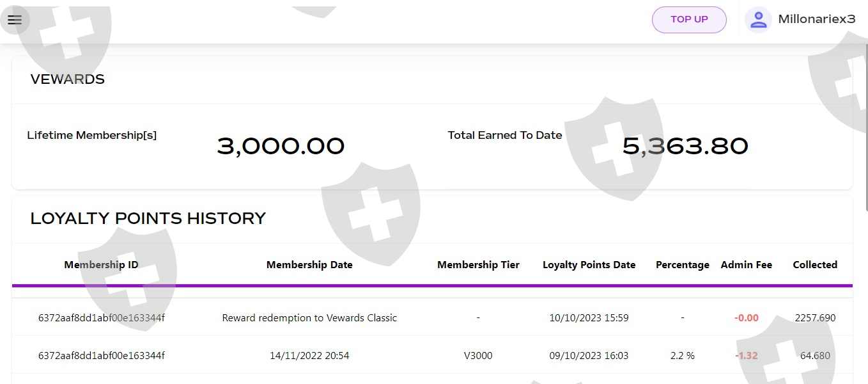Click the 5,363.80 total earned figure
The height and width of the screenshot is (384, 868).
coord(685,147)
